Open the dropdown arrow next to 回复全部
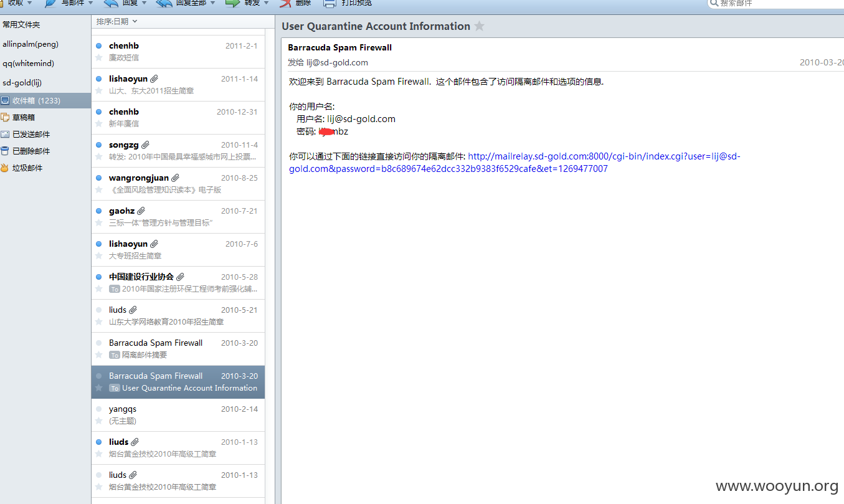The height and width of the screenshot is (504, 844). point(212,3)
